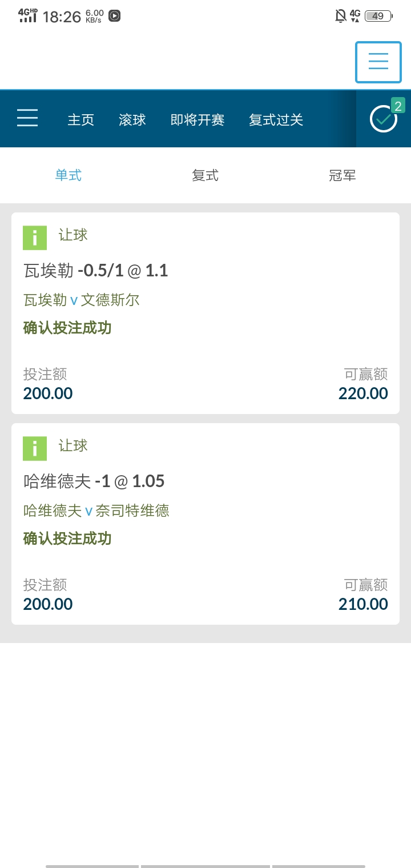Open the navigation bar hamburger menu
The height and width of the screenshot is (868, 411).
click(27, 118)
